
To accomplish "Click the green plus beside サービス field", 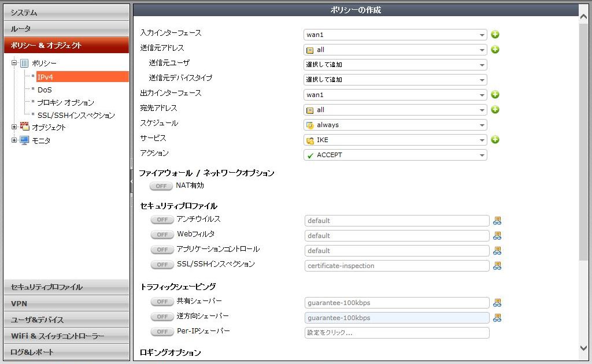I will click(x=495, y=140).
